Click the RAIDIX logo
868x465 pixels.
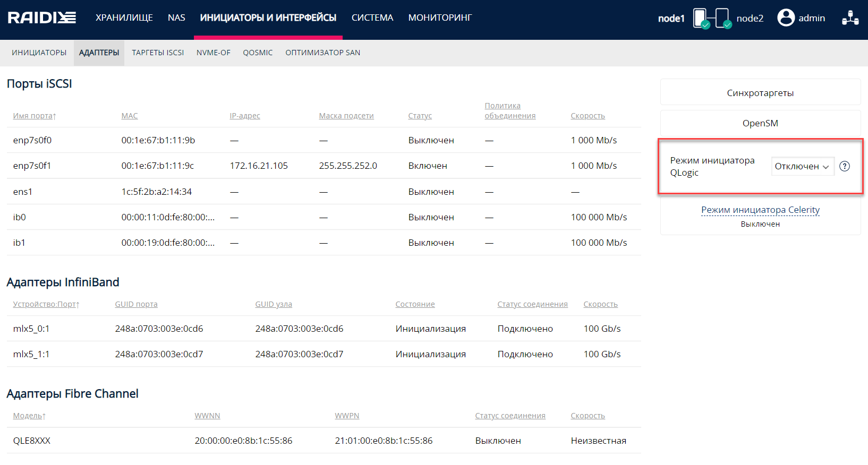click(x=42, y=18)
